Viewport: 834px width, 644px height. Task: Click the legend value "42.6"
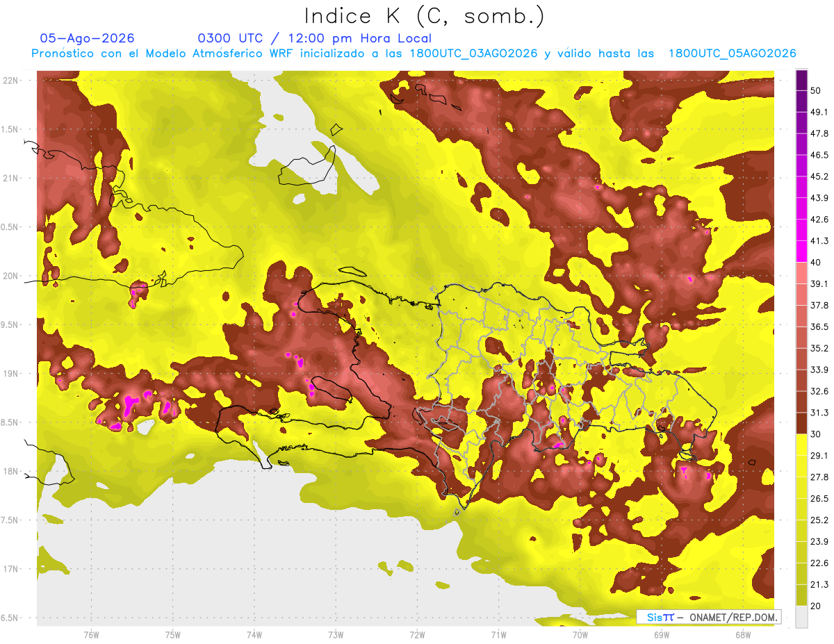[x=819, y=220]
